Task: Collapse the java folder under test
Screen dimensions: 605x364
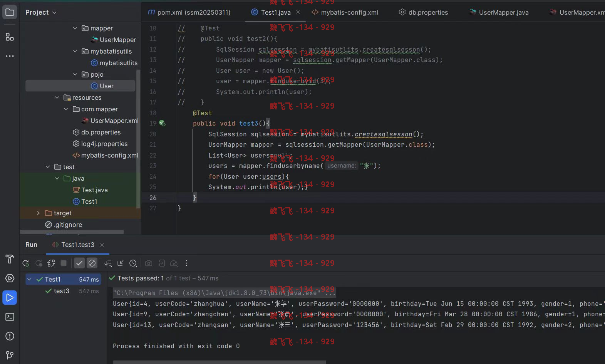Action: (57, 178)
